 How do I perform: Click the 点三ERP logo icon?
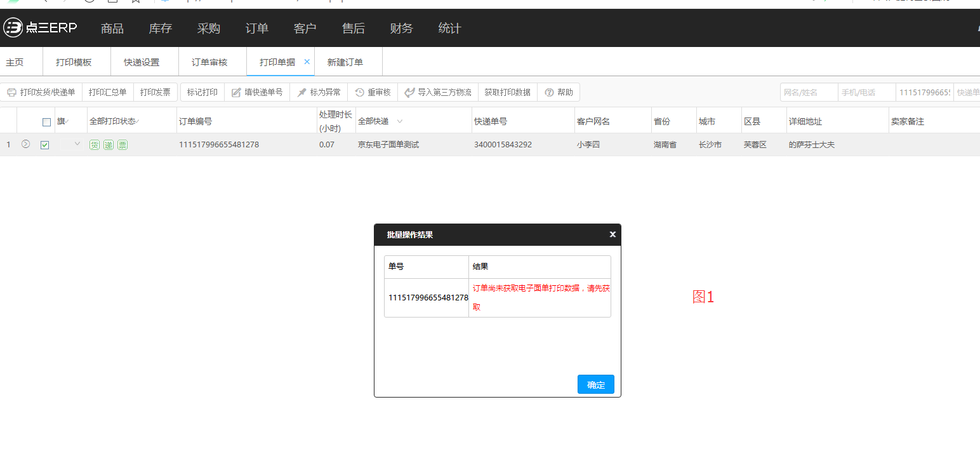click(x=13, y=28)
